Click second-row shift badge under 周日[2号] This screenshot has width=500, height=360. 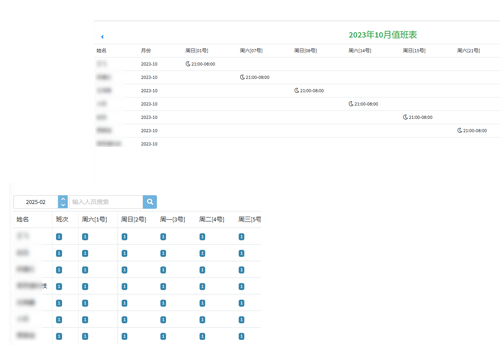124,253
